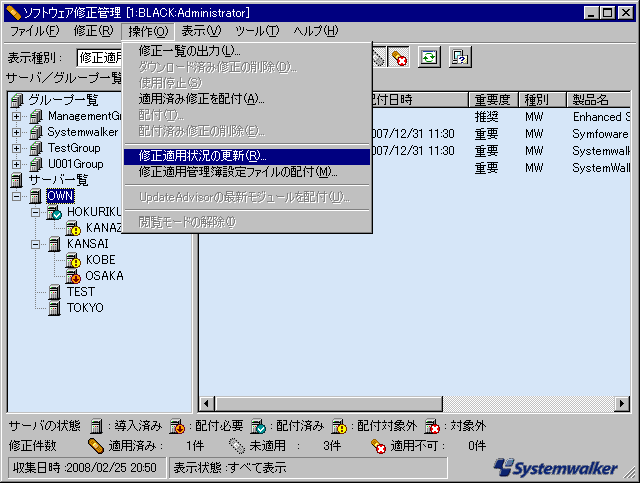Collapse the HOKURIKU server node
640x483 pixels.
[x=36, y=212]
